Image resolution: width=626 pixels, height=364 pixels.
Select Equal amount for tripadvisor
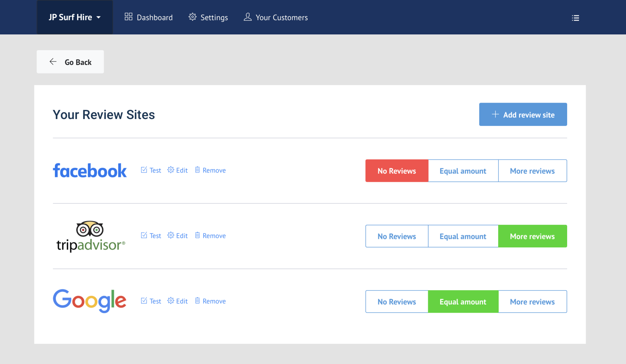[463, 236]
